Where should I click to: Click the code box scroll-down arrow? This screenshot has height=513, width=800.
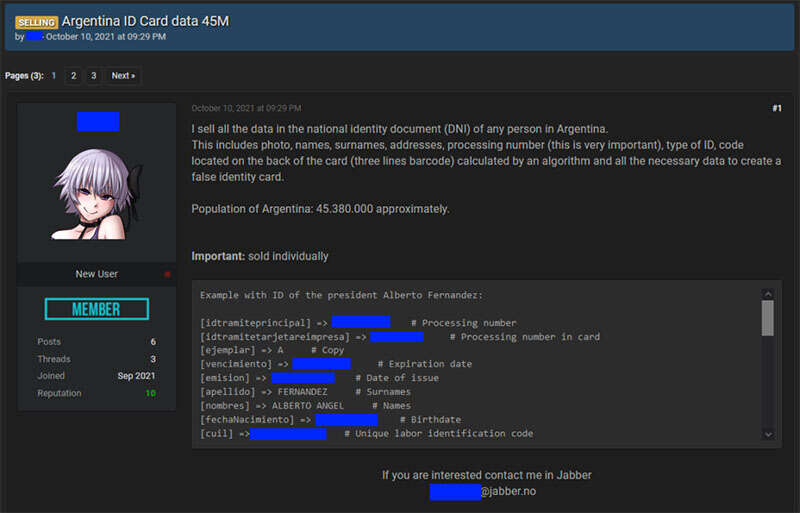tap(767, 434)
